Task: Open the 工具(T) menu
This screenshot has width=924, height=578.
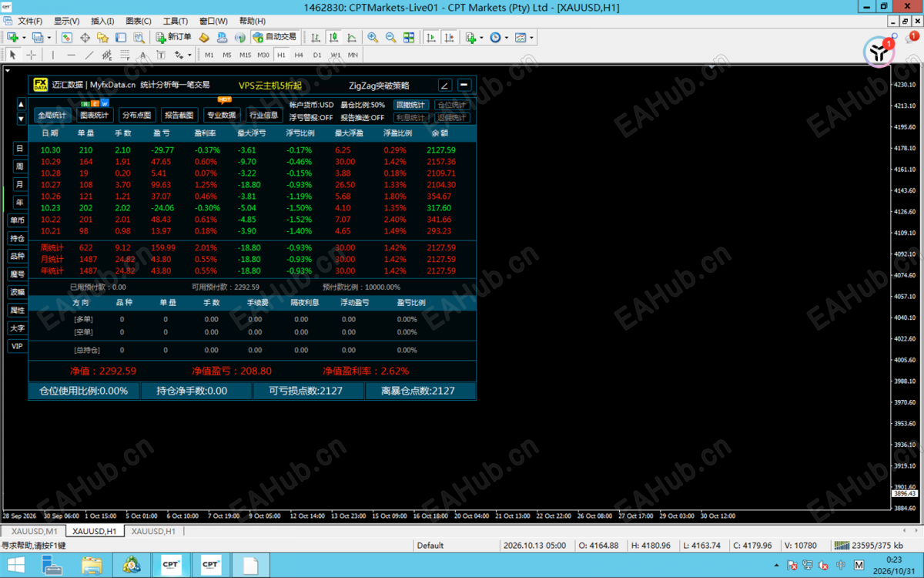Action: 176,21
